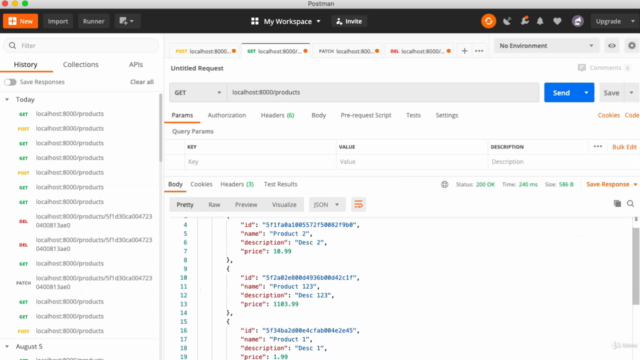This screenshot has height=360, width=640.
Task: Open the request Settings tab
Action: [x=447, y=116]
